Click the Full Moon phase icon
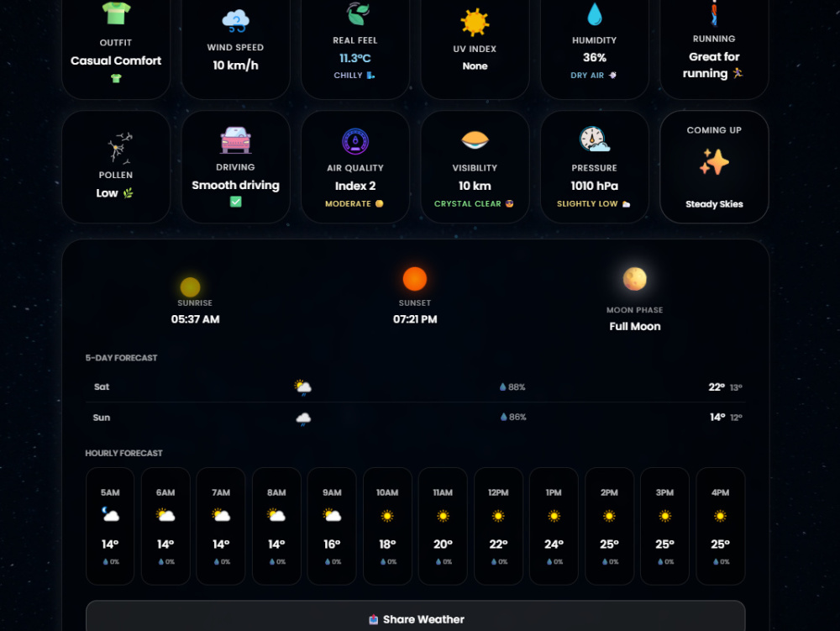Screen dimensions: 840x631 point(635,279)
